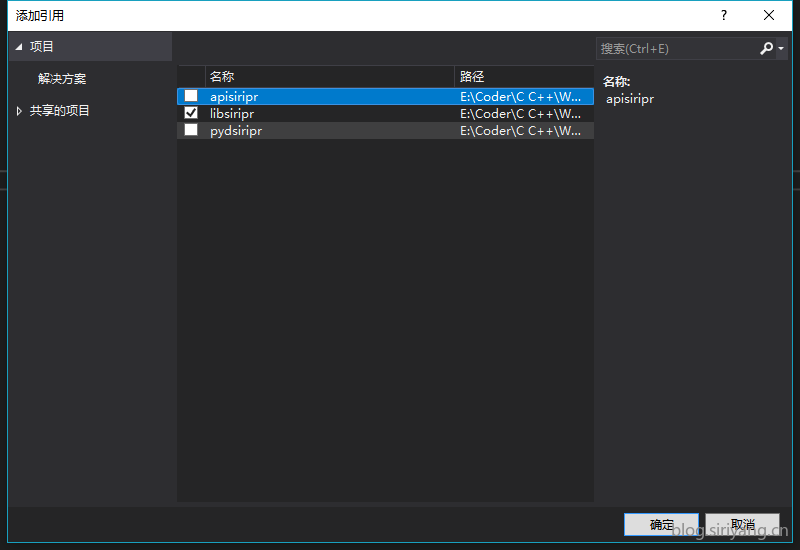This screenshot has width=800, height=550.
Task: Select the pydsiripr row name
Action: click(x=236, y=130)
